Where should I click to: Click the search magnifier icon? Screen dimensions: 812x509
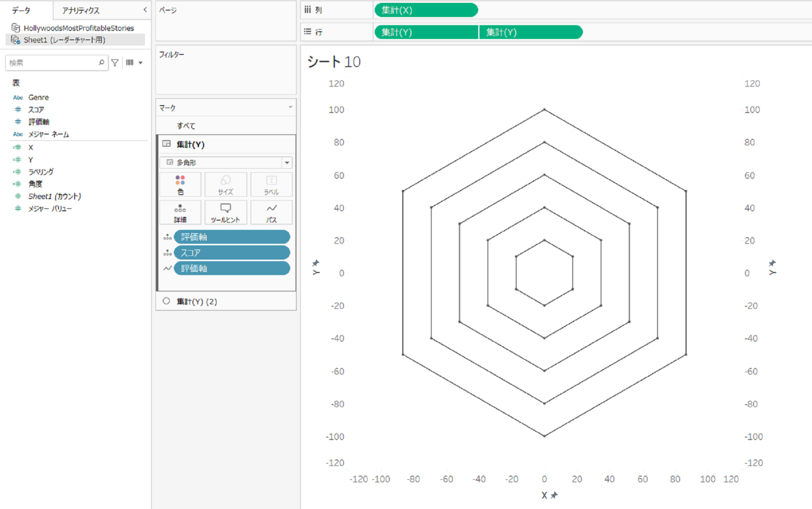click(101, 63)
